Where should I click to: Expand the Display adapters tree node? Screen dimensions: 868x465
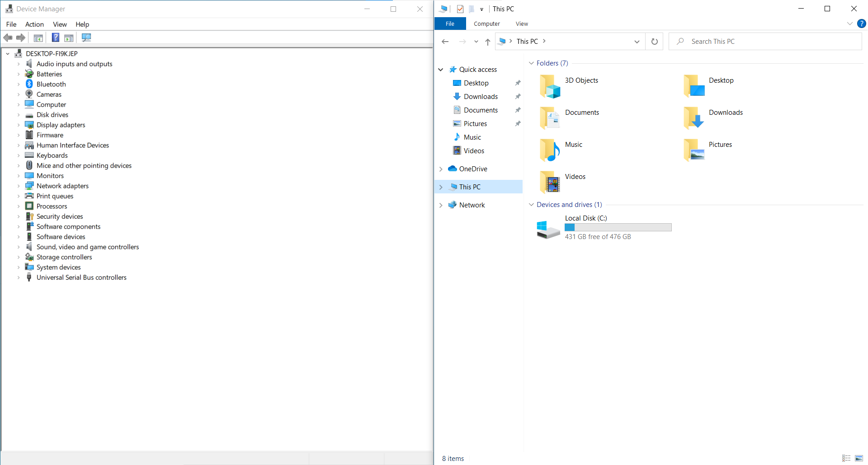tap(19, 125)
